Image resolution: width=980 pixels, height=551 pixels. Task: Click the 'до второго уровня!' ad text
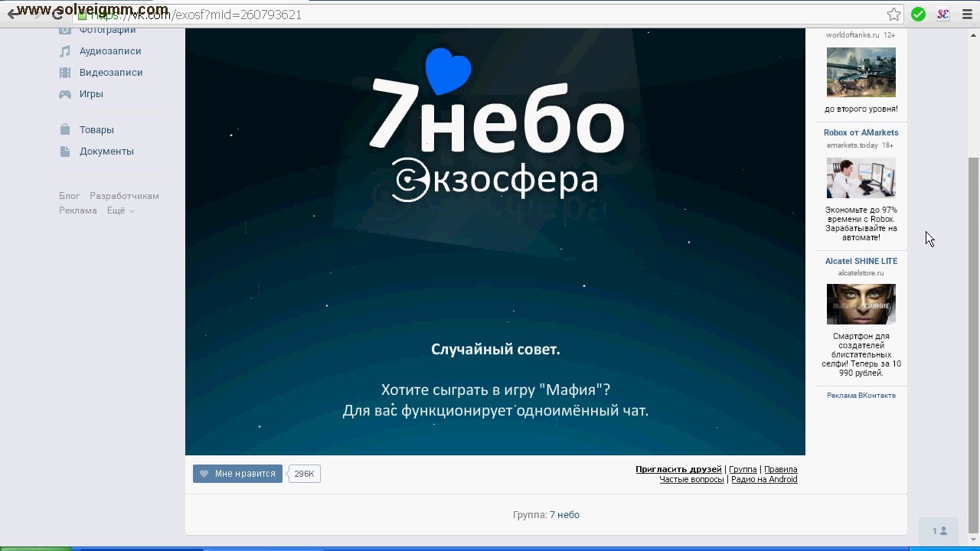pyautogui.click(x=861, y=109)
